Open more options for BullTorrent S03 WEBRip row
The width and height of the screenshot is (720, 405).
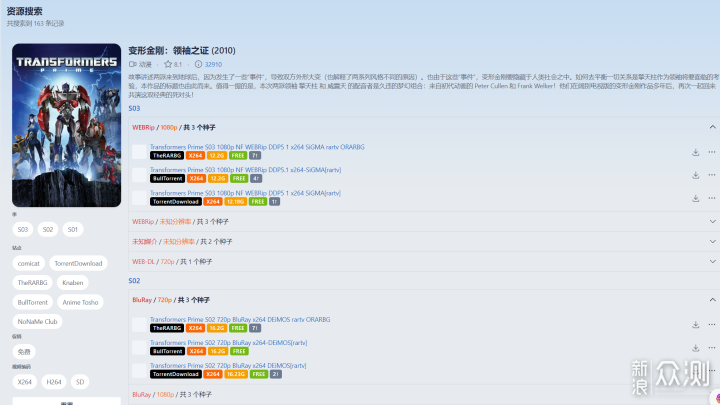(712, 175)
